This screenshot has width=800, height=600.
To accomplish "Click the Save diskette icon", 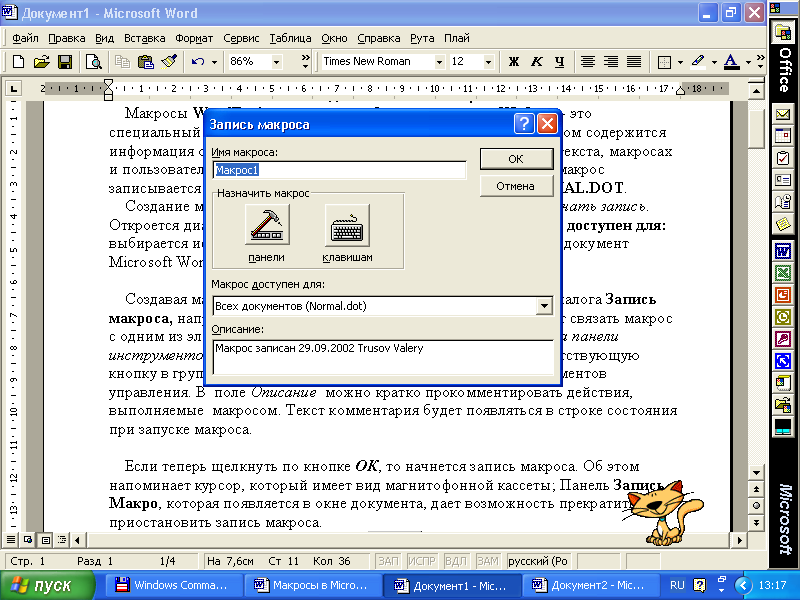I will [65, 62].
